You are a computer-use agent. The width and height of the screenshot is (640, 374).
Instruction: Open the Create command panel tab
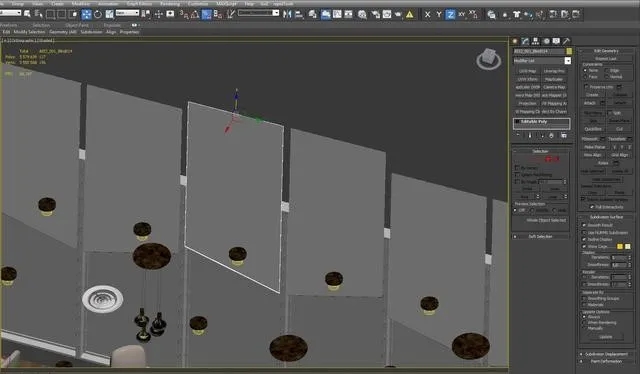(515, 41)
